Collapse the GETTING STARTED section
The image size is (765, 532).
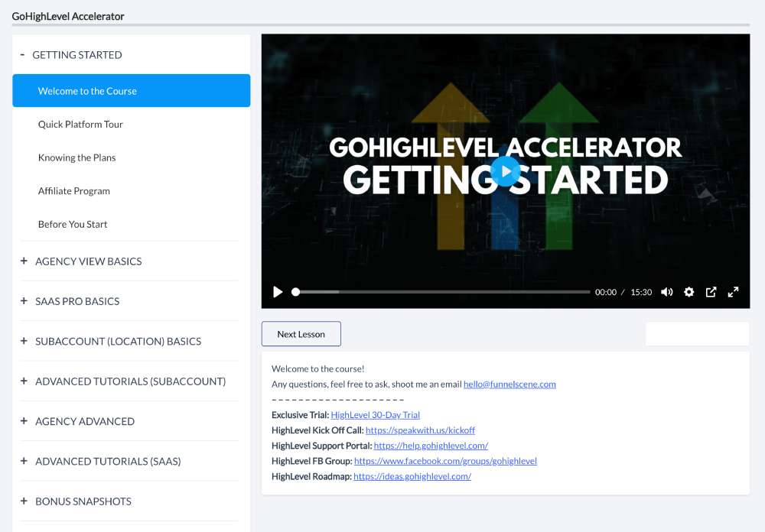click(132, 54)
